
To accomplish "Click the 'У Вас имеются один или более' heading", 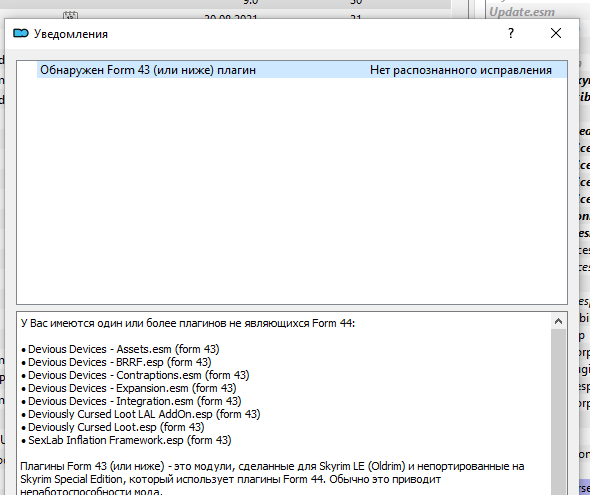I will 187,323.
